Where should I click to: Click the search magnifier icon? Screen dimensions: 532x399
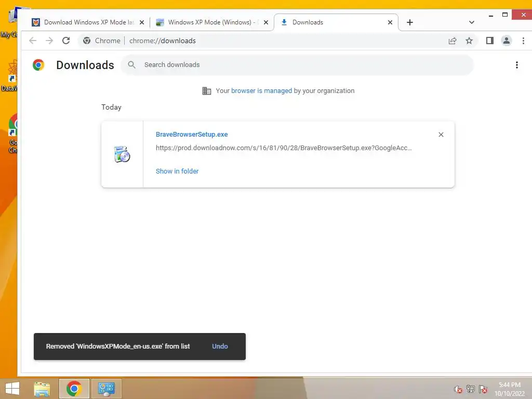(131, 65)
